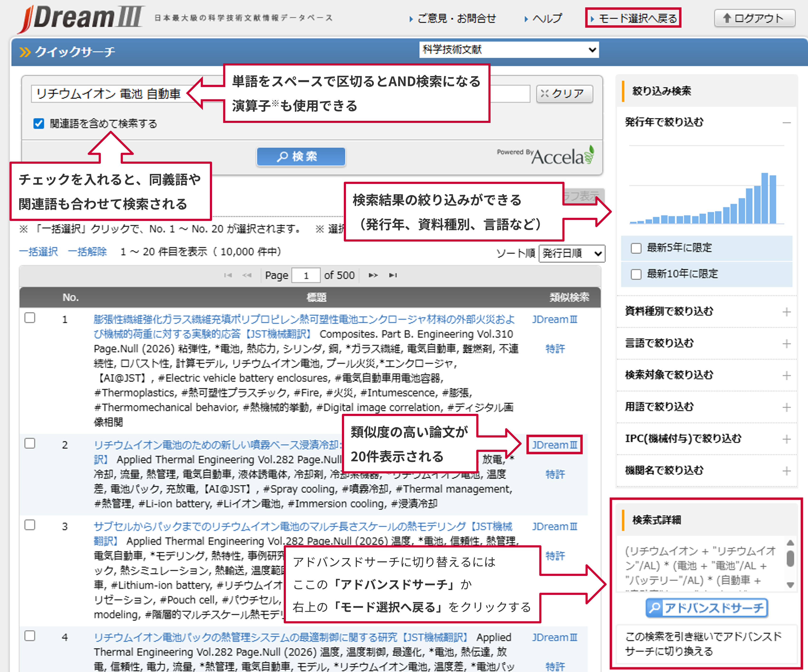Go to next page arrow icon
The height and width of the screenshot is (672, 808).
373,275
